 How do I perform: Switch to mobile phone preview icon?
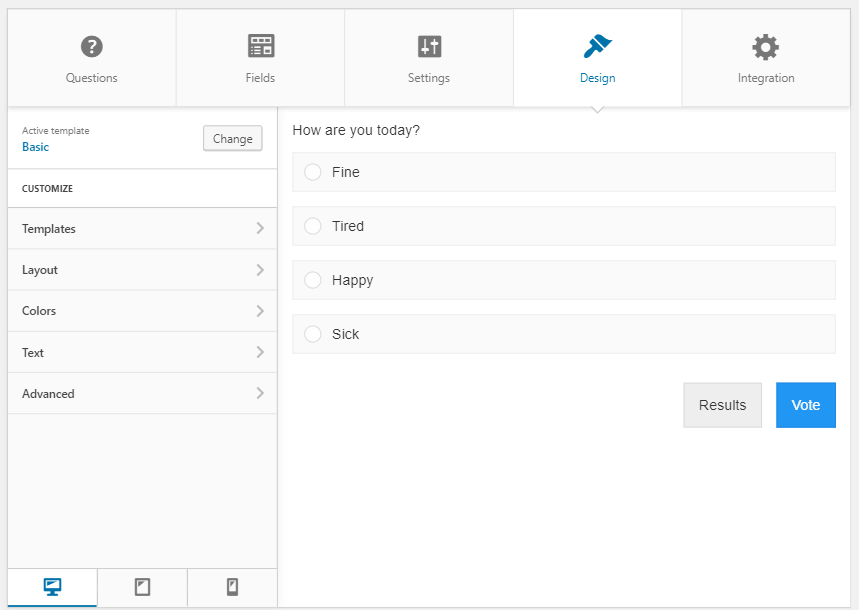pyautogui.click(x=232, y=587)
